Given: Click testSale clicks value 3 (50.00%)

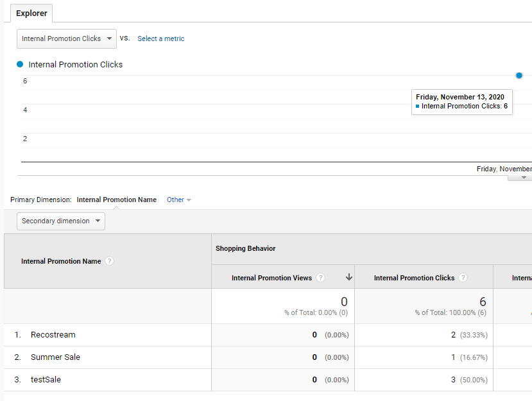Looking at the screenshot, I should point(469,380).
